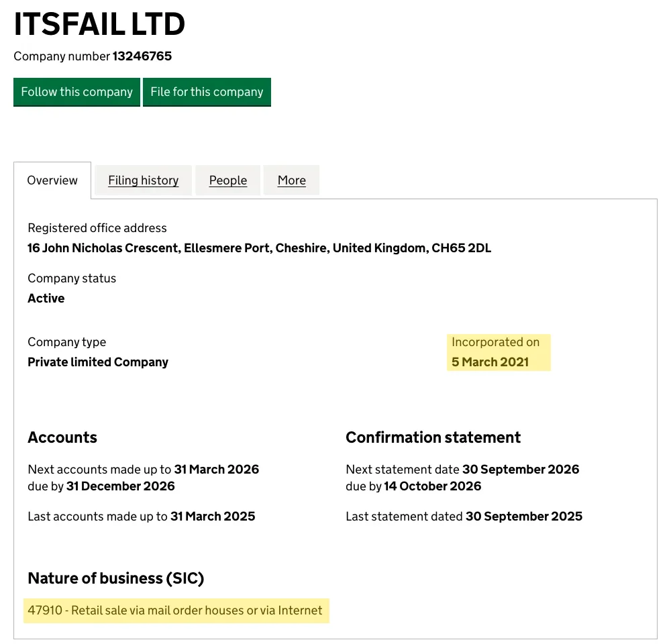Open the More tab
This screenshot has height=644, width=671.
coord(292,180)
